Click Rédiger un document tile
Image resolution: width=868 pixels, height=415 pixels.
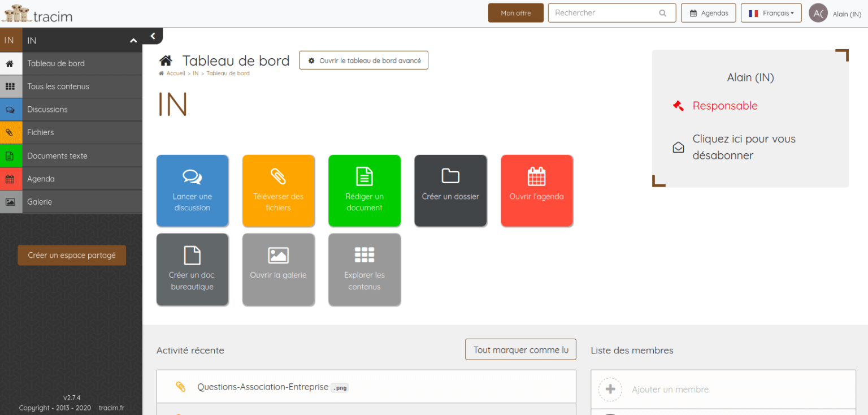(x=364, y=191)
